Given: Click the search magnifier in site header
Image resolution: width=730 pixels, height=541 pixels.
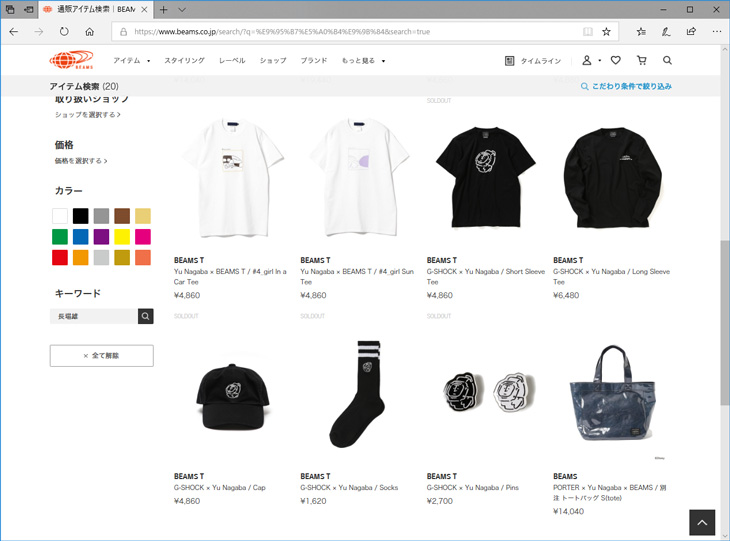Looking at the screenshot, I should click(667, 61).
